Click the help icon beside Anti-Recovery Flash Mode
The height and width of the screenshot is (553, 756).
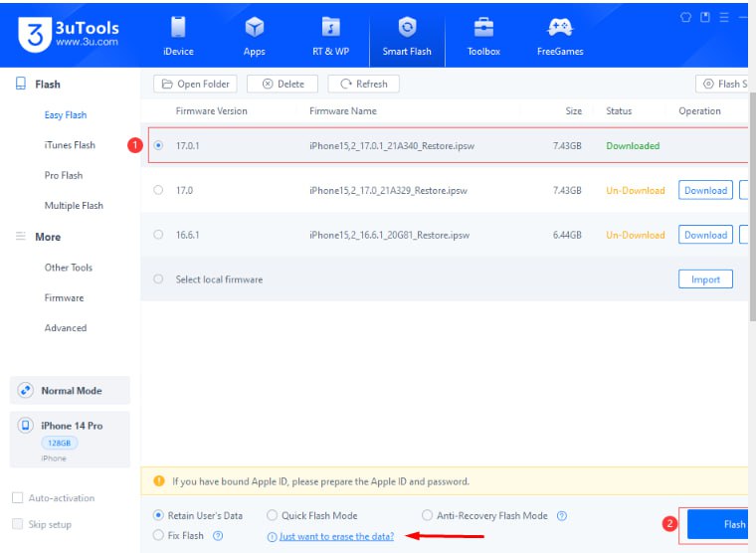[562, 516]
